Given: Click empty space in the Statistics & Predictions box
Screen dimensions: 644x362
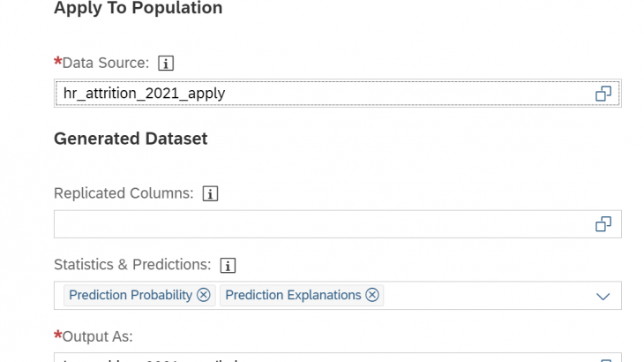Looking at the screenshot, I should tap(485, 296).
